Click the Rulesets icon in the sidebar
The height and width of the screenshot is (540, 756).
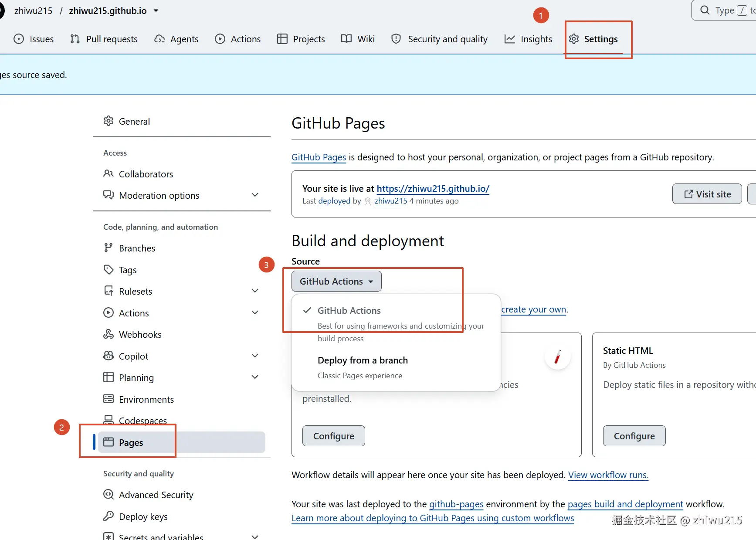click(108, 291)
